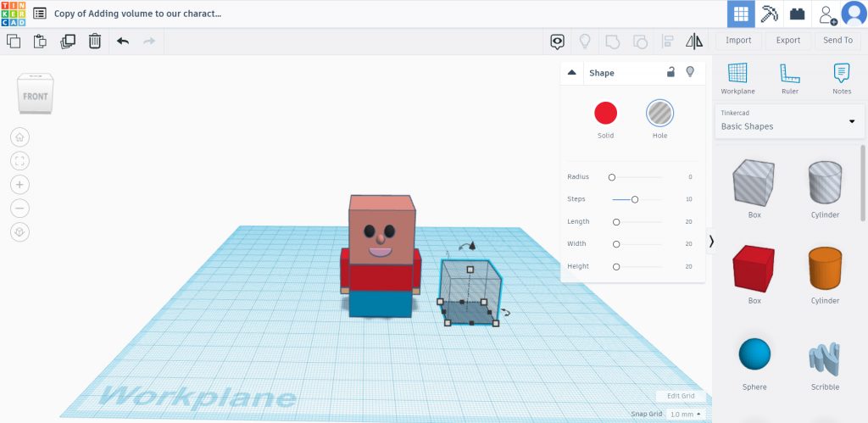
Task: Click the Radius value 0
Action: [690, 177]
